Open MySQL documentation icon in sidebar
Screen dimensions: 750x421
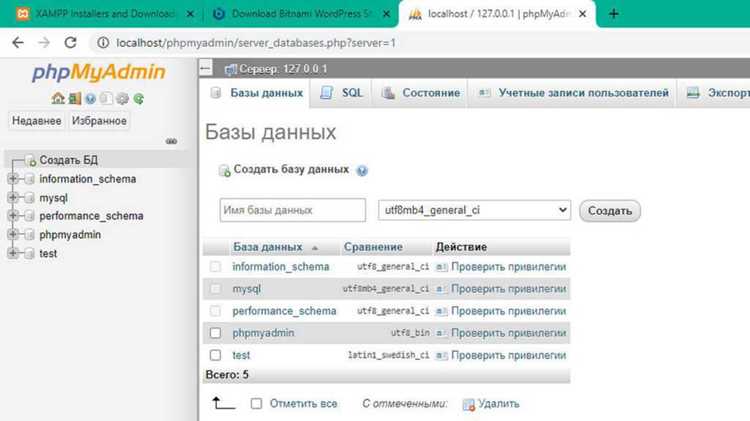tap(106, 99)
